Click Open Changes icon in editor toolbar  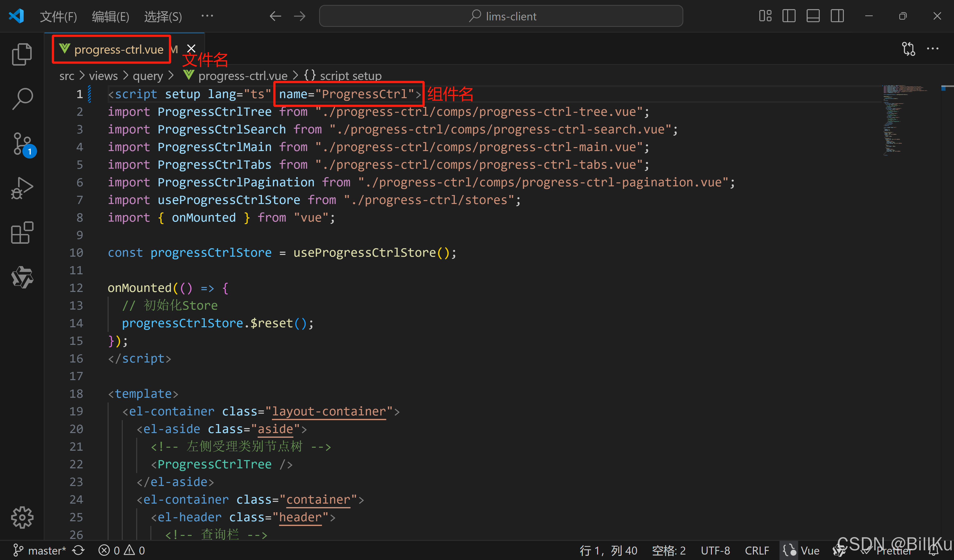point(908,49)
